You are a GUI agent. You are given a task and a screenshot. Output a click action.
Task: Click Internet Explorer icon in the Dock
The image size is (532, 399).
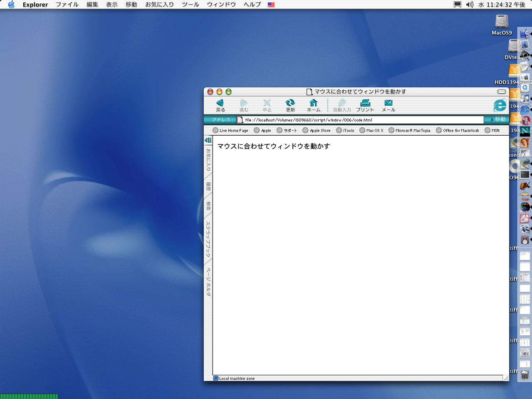coord(525,109)
